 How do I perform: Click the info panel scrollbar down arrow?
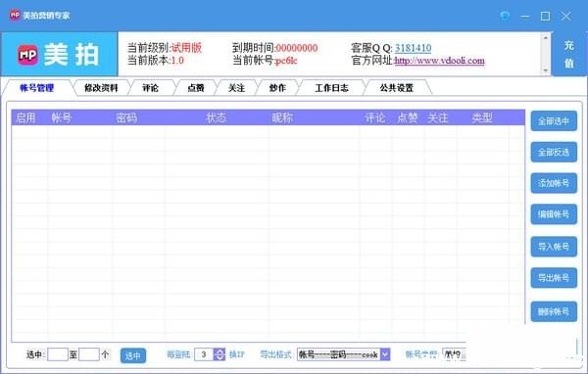click(546, 70)
